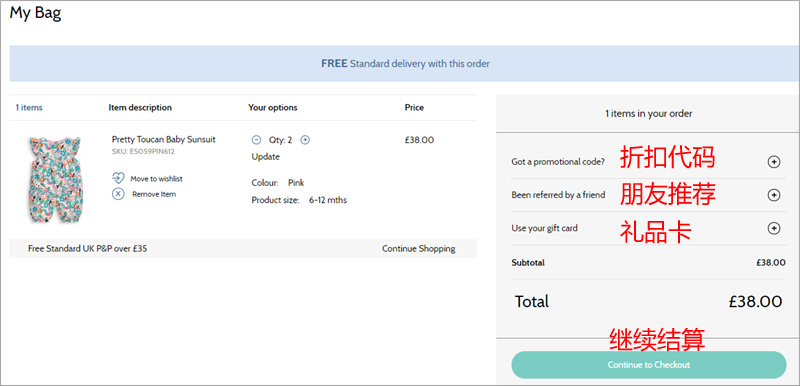
Task: Click Got a promotional code? label
Action: tap(558, 162)
